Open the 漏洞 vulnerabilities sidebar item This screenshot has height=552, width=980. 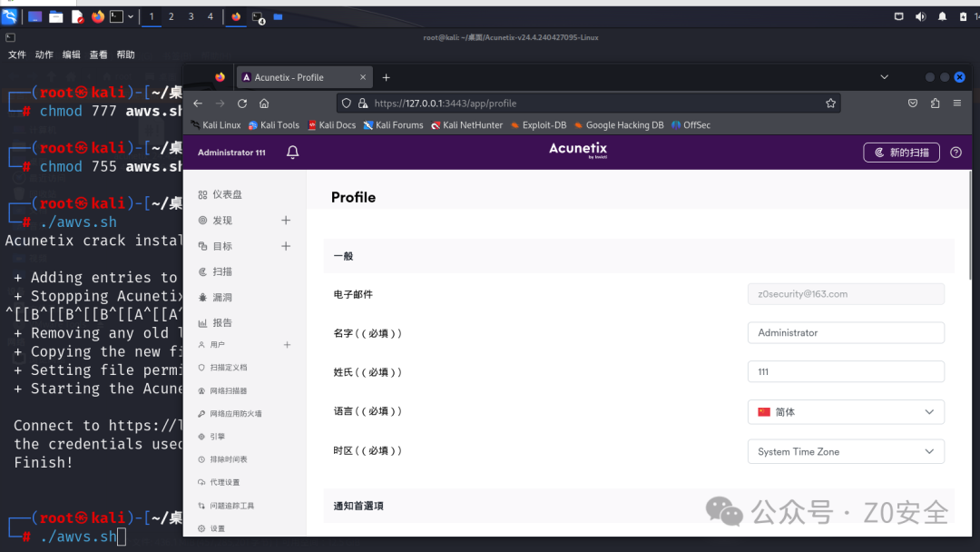pyautogui.click(x=215, y=297)
